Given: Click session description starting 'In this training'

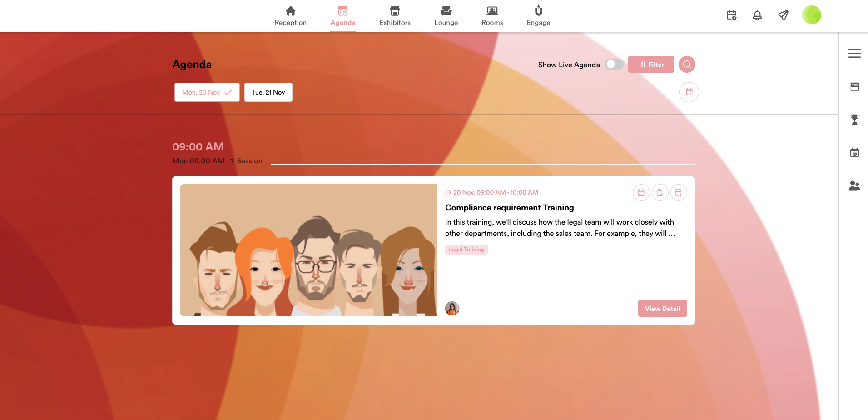Looking at the screenshot, I should 560,228.
